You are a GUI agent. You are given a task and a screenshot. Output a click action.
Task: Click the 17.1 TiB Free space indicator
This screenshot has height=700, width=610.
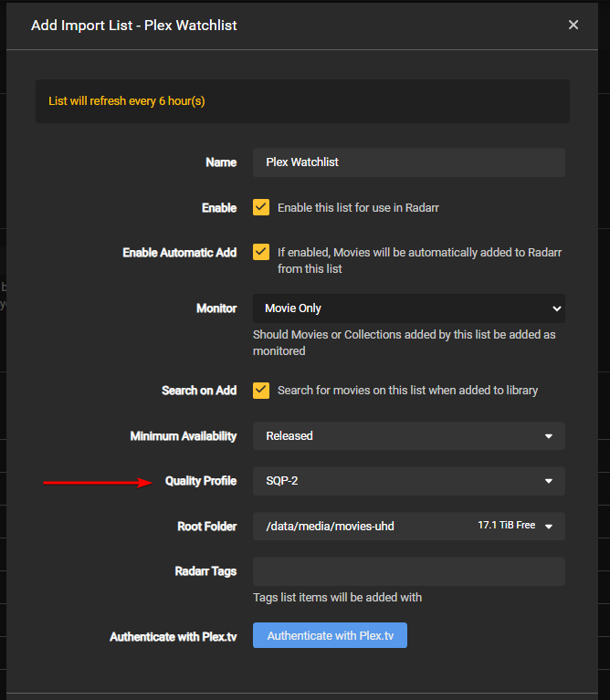coord(506,526)
